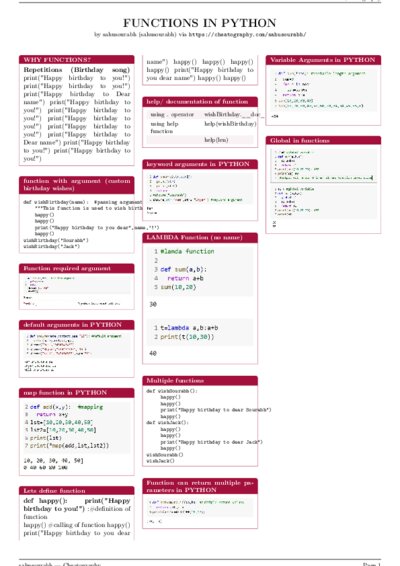Viewport: 400px width, 566px height.
Task: Open the keyword arguments code screenshot
Action: tap(200, 194)
